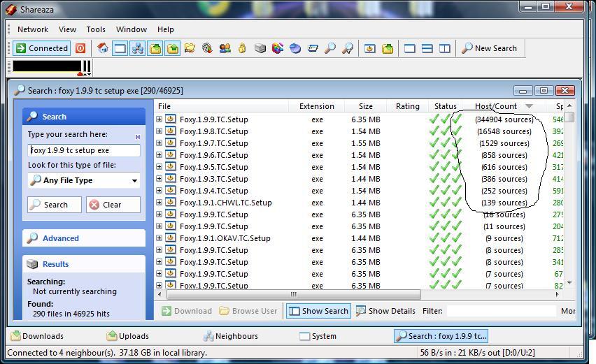
Task: Click the horizontal scrollbar under results list
Action: (294, 294)
